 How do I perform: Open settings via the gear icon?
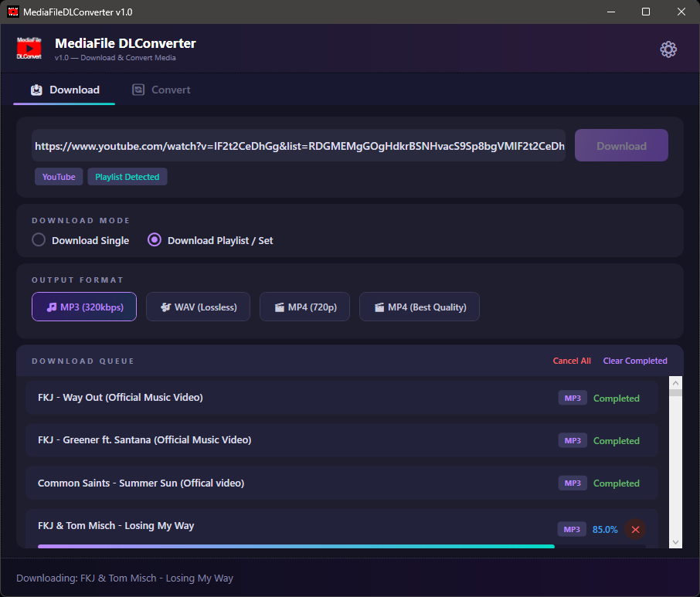point(668,49)
